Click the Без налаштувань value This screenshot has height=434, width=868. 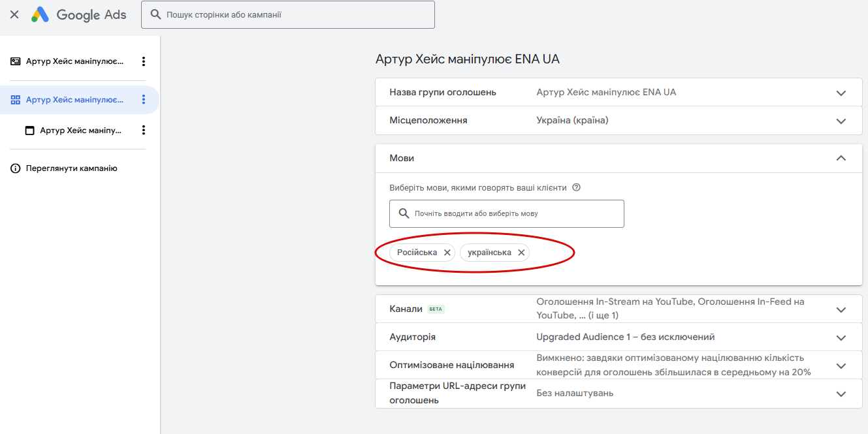[575, 394]
